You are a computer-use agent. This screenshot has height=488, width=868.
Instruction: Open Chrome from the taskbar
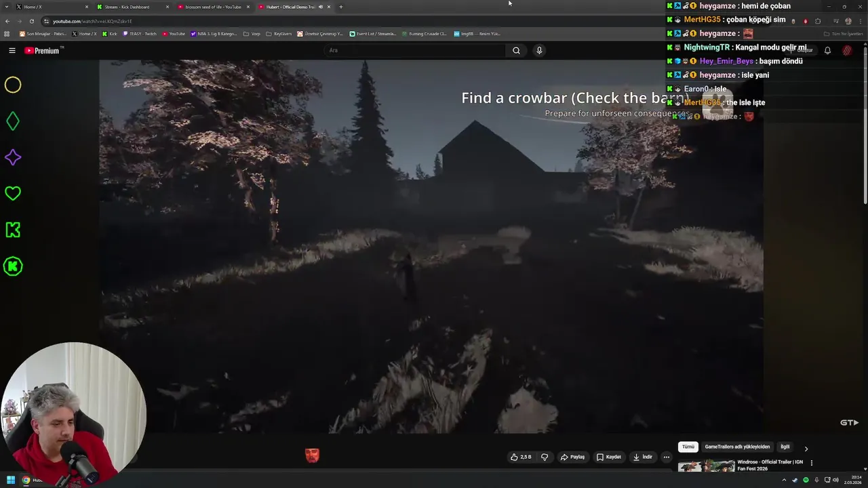click(26, 480)
